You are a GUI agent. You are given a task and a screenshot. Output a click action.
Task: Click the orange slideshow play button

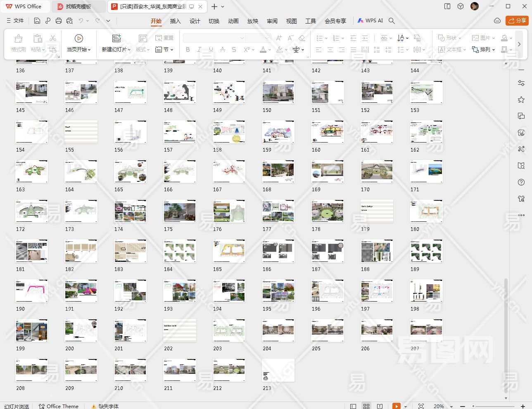[396, 406]
